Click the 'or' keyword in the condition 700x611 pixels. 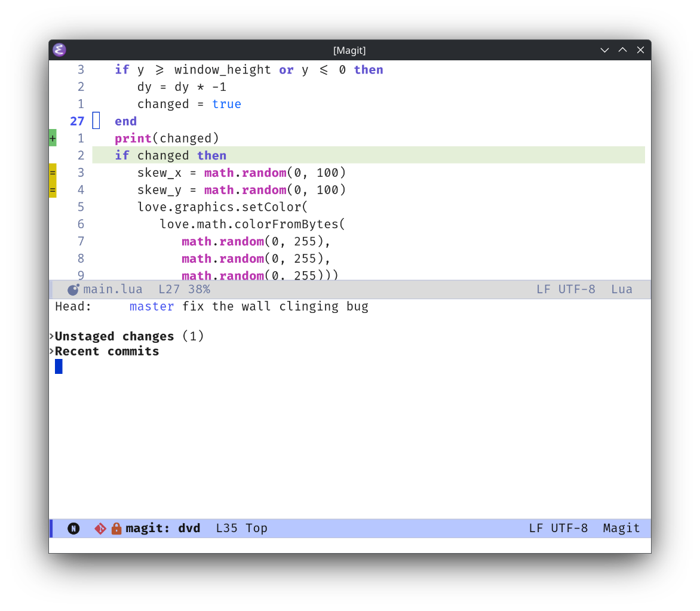click(287, 70)
